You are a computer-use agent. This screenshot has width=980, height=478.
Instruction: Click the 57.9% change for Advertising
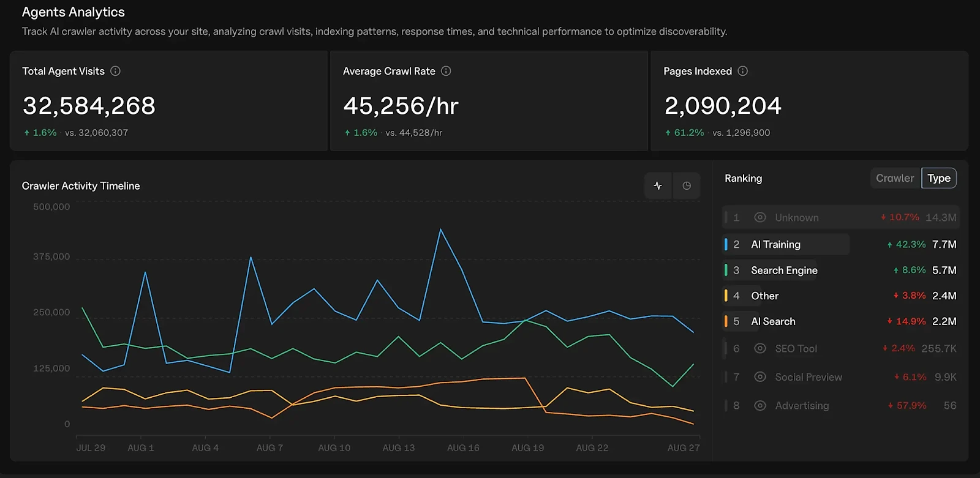907,405
